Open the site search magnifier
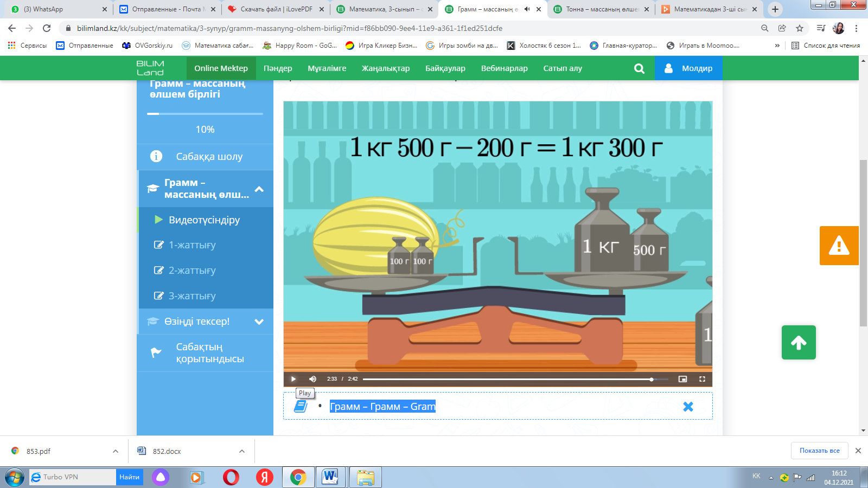This screenshot has width=868, height=488. pyautogui.click(x=639, y=68)
